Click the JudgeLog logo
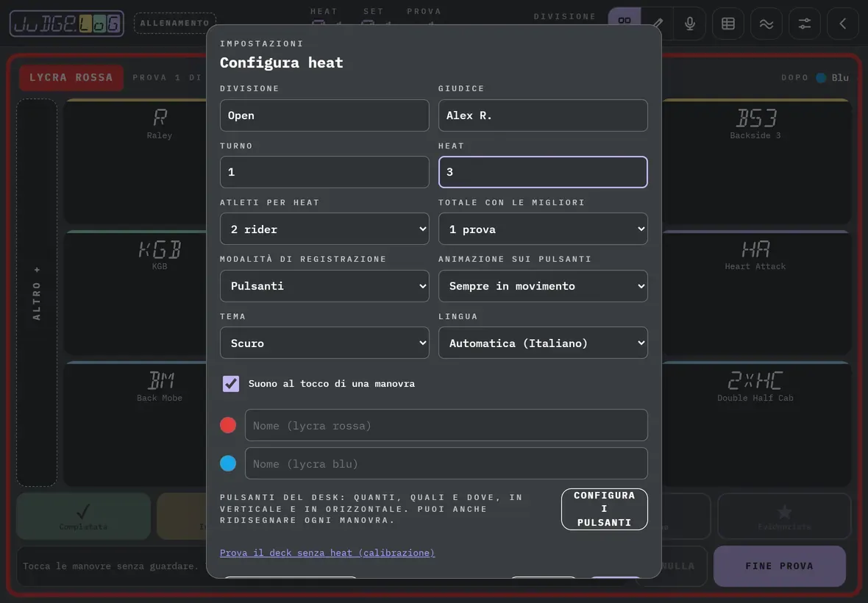Viewport: 868px width, 603px height. pos(66,24)
